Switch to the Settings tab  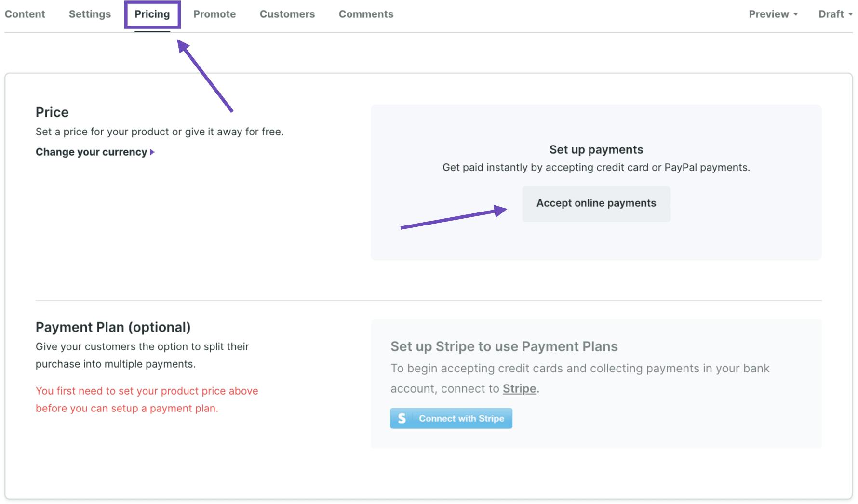90,14
